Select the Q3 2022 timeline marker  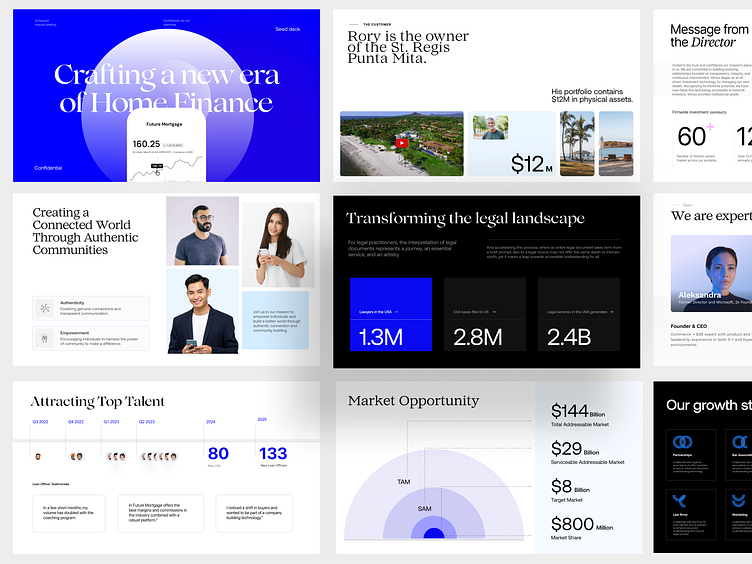[40, 422]
